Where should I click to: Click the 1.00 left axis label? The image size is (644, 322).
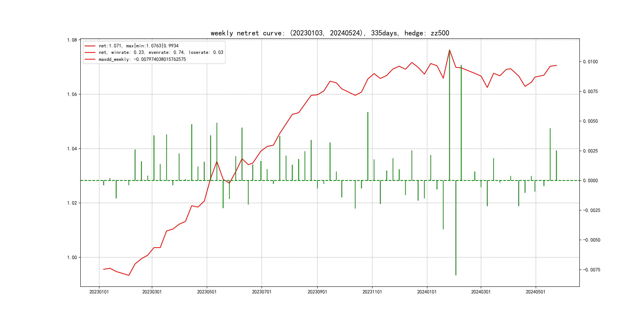coord(72,257)
